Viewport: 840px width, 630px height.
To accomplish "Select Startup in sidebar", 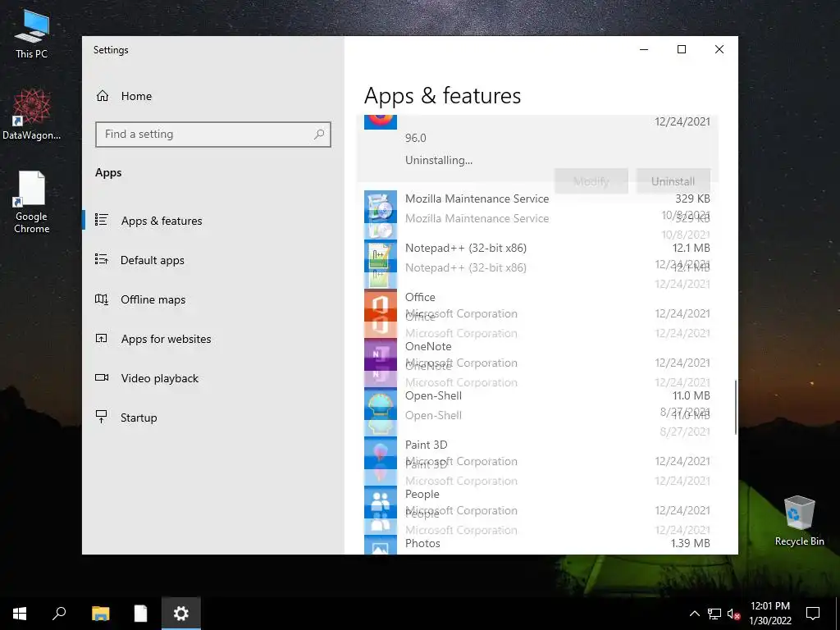I will click(x=139, y=418).
